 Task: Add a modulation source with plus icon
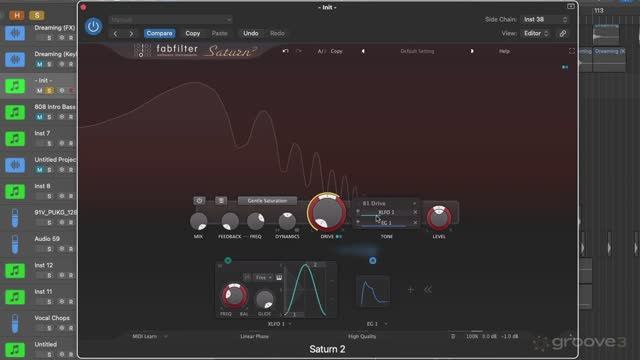(411, 290)
